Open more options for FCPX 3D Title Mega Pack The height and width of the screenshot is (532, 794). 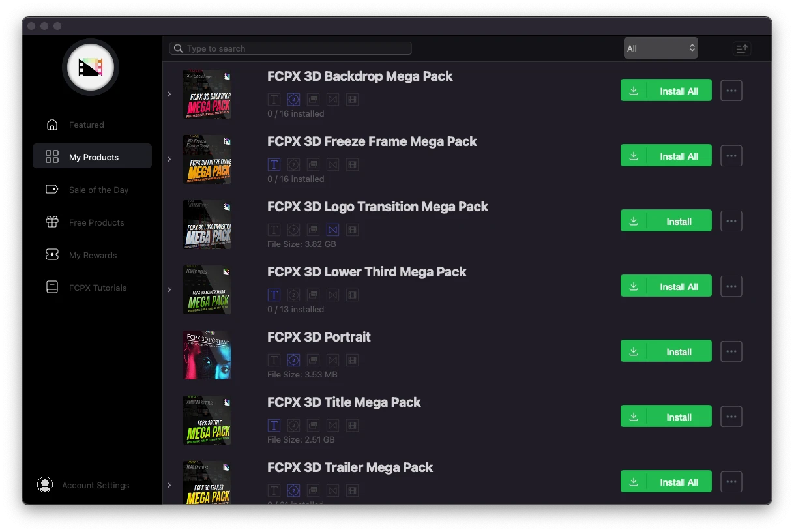coord(731,417)
